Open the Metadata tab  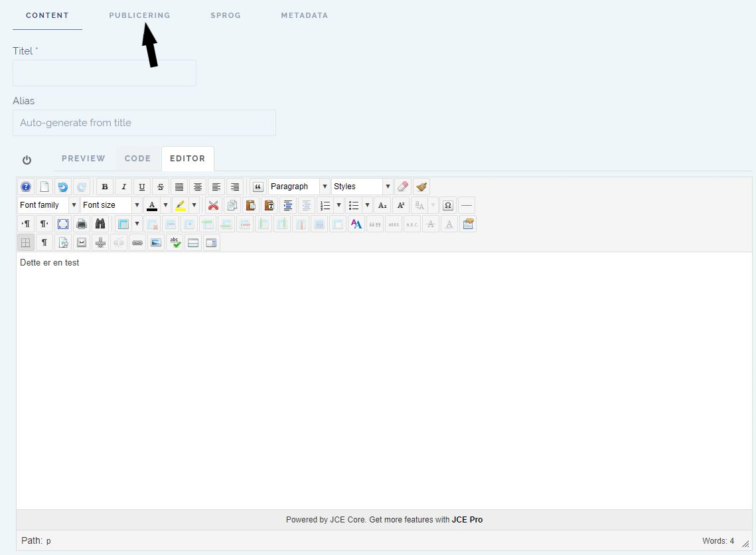click(x=304, y=15)
